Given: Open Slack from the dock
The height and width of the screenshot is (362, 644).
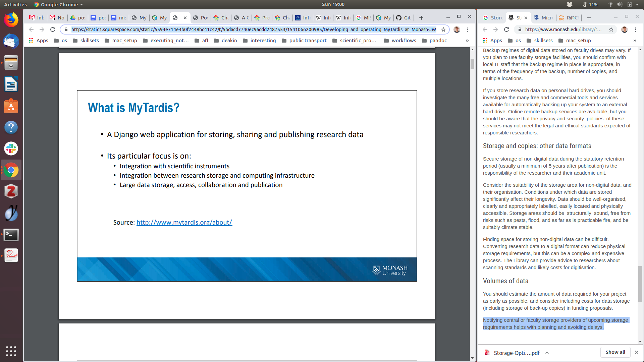Looking at the screenshot, I should click(11, 148).
